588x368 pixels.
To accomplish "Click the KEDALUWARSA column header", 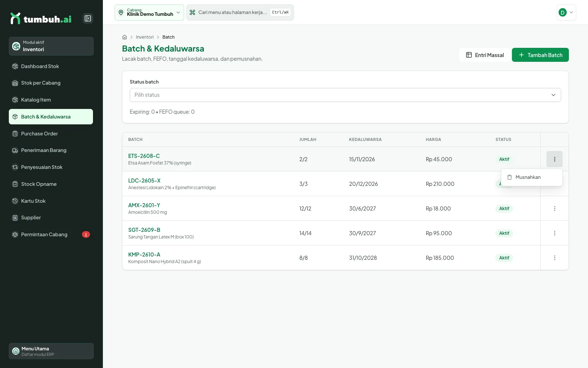I will click(x=365, y=139).
